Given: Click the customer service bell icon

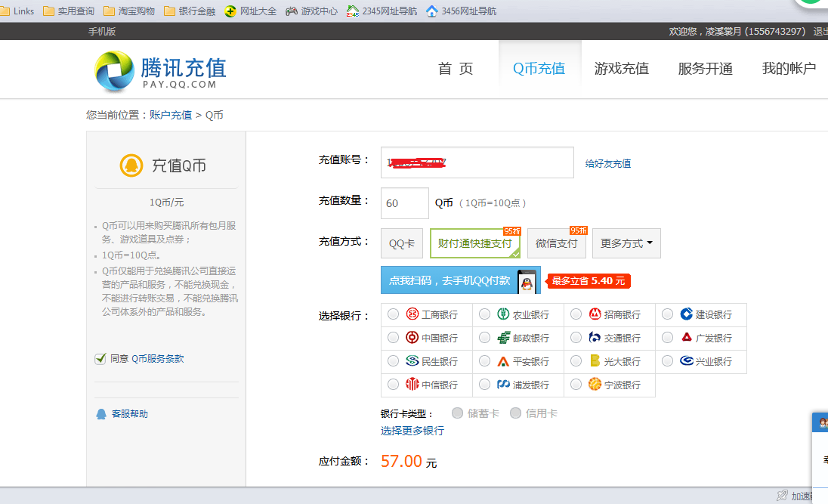Looking at the screenshot, I should [101, 414].
